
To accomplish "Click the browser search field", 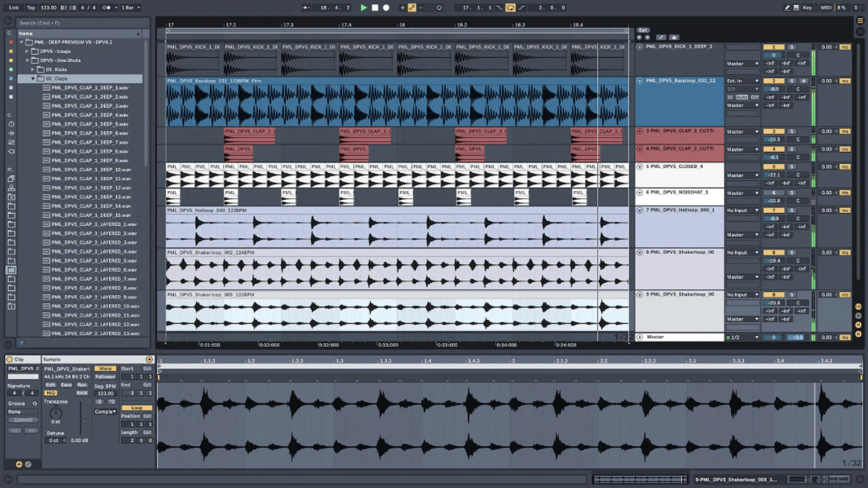I will pos(83,23).
